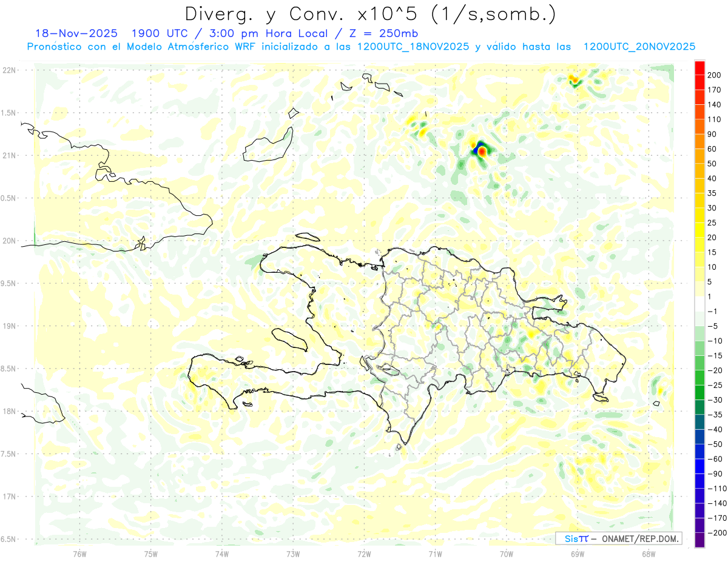This screenshot has height=562, width=728.
Task: Click the "76W" longitude label
Action: (x=79, y=554)
